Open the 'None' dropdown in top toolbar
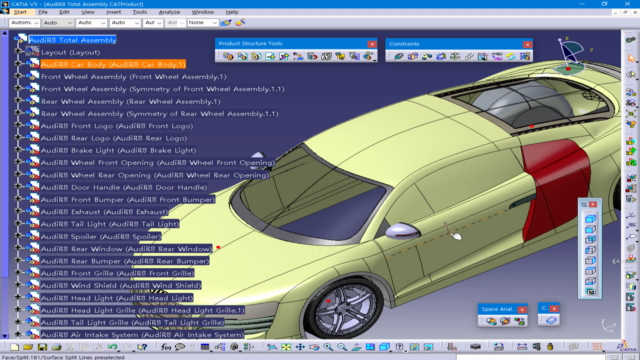This screenshot has height=360, width=640. [x=202, y=23]
